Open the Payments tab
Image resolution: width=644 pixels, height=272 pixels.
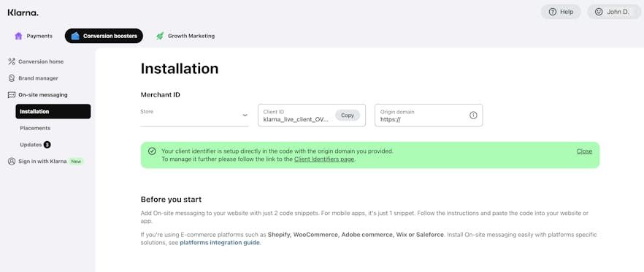[x=34, y=36]
